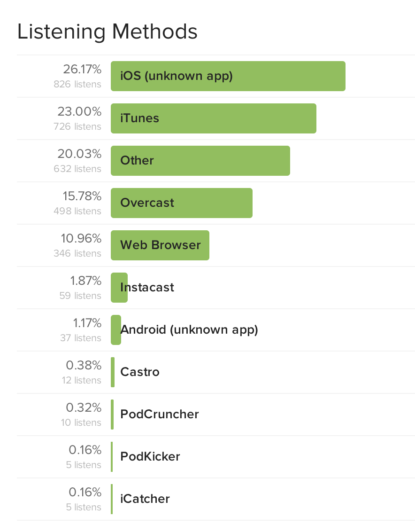Click the "12 listens" count for Castro
415x532 pixels.
click(x=81, y=380)
